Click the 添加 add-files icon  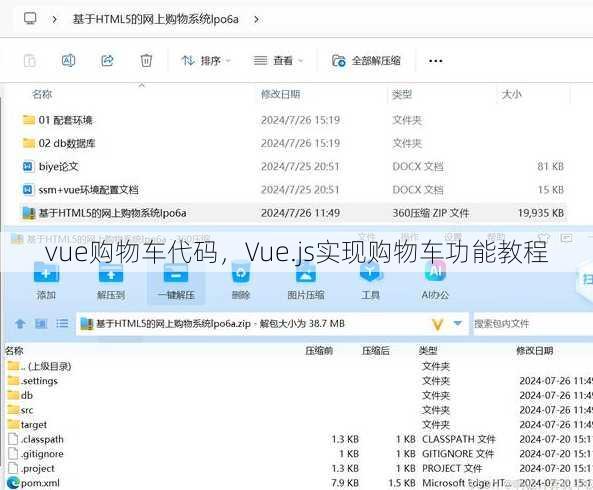pos(46,272)
